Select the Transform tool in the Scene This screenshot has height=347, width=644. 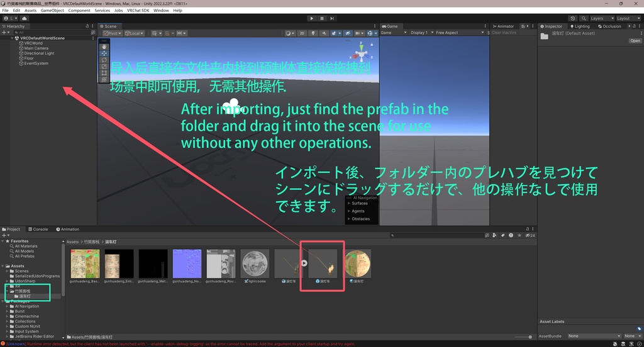[x=104, y=79]
